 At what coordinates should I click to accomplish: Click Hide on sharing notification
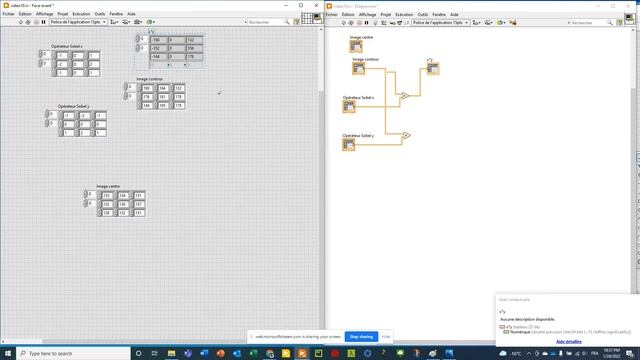pos(386,337)
